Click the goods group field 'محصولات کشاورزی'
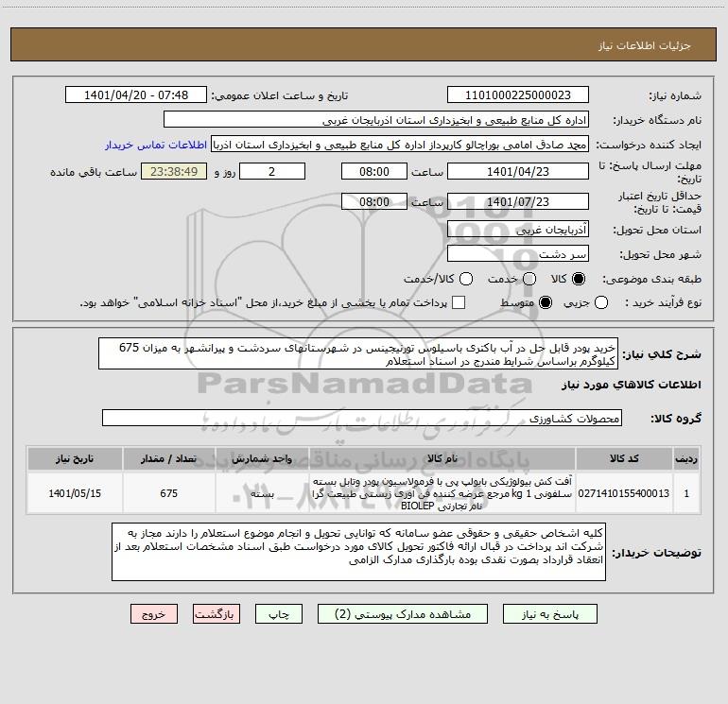The height and width of the screenshot is (704, 728). 362,418
